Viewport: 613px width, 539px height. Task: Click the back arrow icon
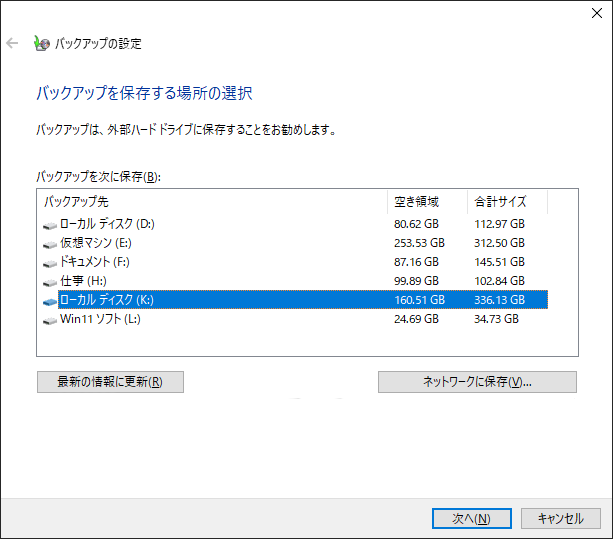[12, 43]
